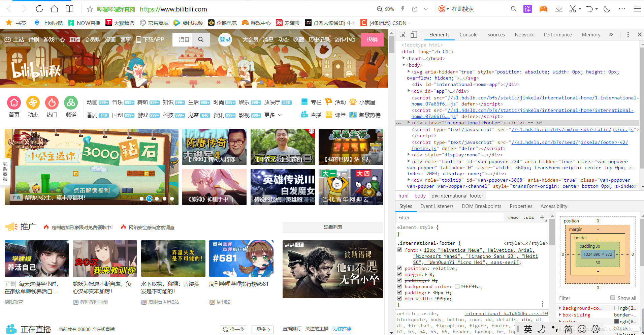Click the 观看列表 button
The image size is (644, 335).
(333, 227)
